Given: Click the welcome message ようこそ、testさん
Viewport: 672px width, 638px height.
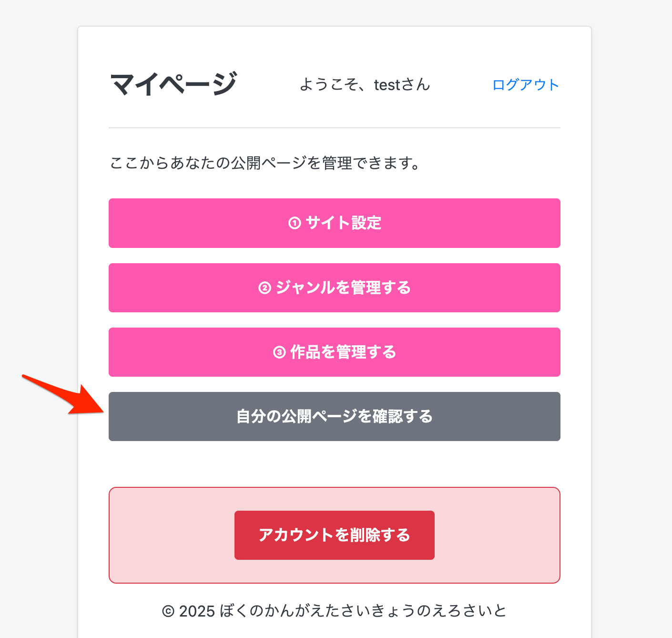Looking at the screenshot, I should (365, 85).
